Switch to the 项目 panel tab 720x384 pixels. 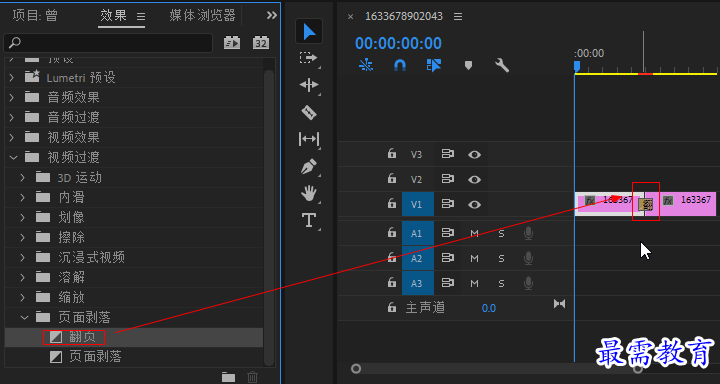35,16
